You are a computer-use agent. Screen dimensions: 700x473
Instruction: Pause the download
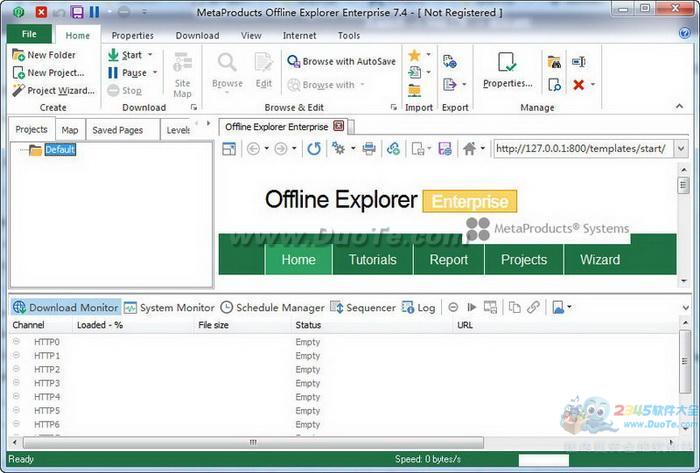[127, 73]
